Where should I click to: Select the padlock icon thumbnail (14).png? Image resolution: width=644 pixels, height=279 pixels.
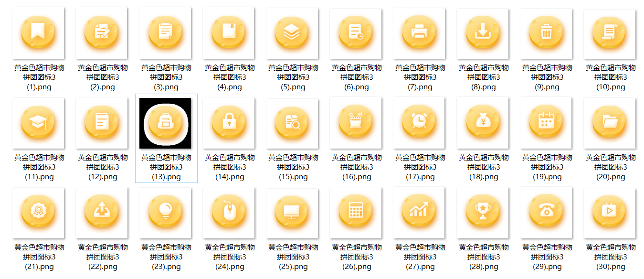pos(229,123)
